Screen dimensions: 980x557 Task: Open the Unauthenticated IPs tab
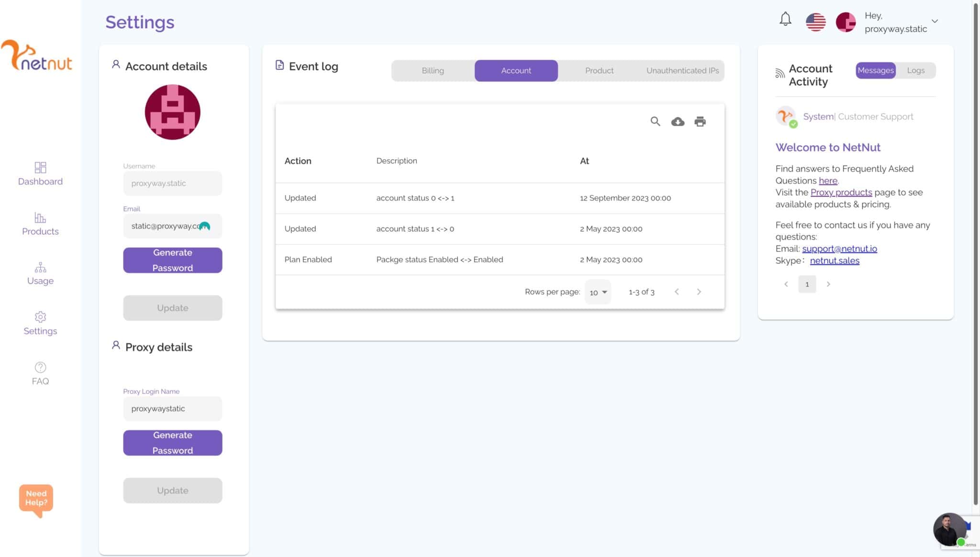point(682,71)
